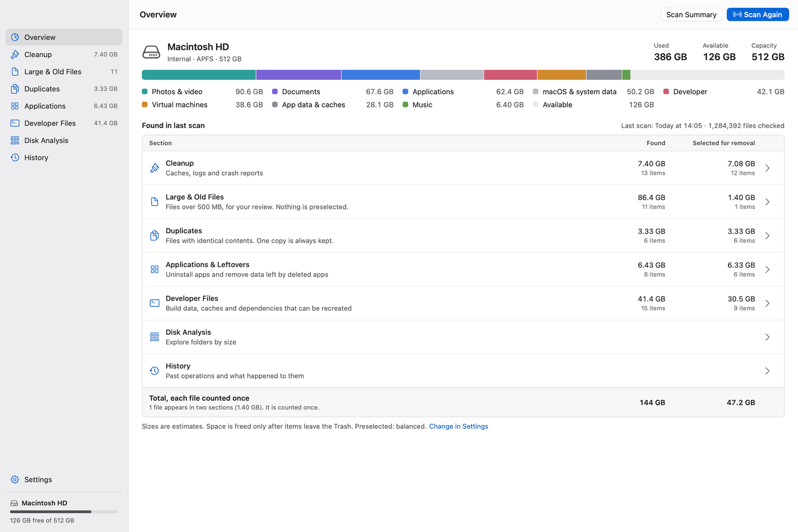
Task: Click the Found column header
Action: click(x=656, y=143)
